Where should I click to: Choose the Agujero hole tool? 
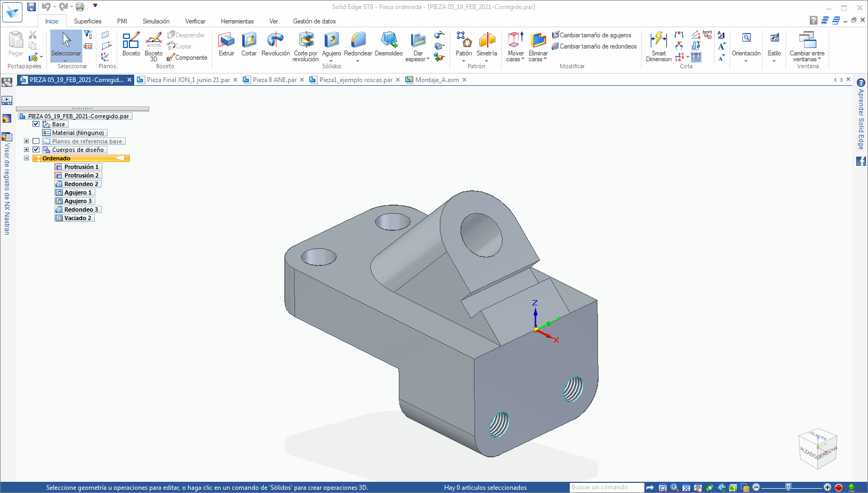pyautogui.click(x=331, y=44)
